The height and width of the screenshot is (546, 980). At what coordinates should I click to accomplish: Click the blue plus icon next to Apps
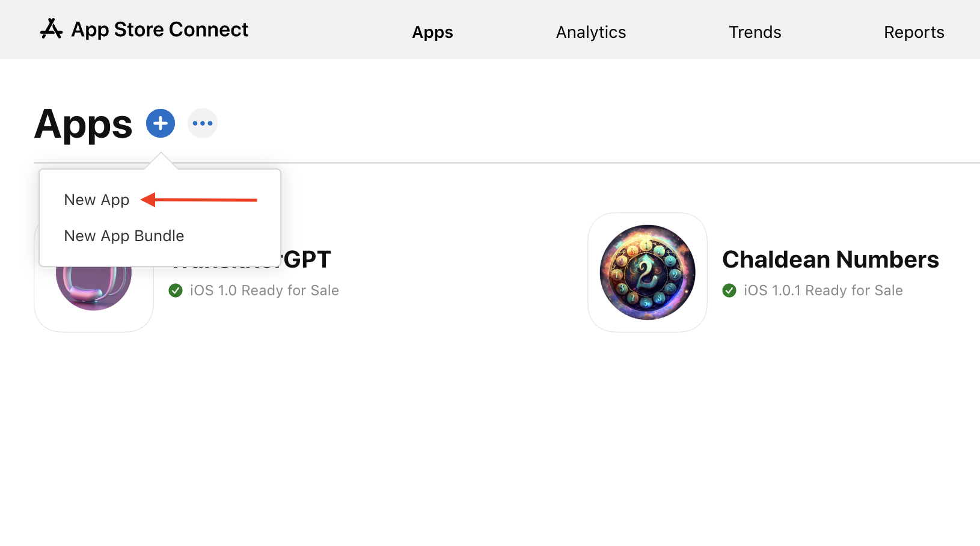click(160, 123)
